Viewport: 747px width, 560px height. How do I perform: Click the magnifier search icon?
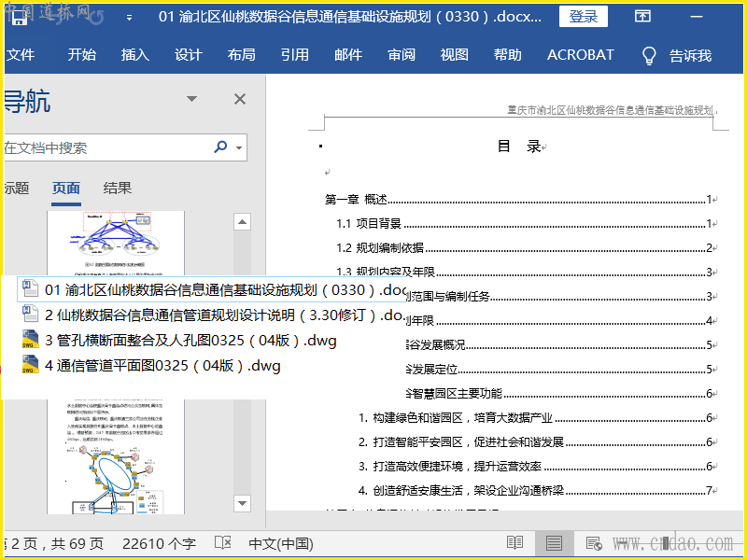point(220,147)
